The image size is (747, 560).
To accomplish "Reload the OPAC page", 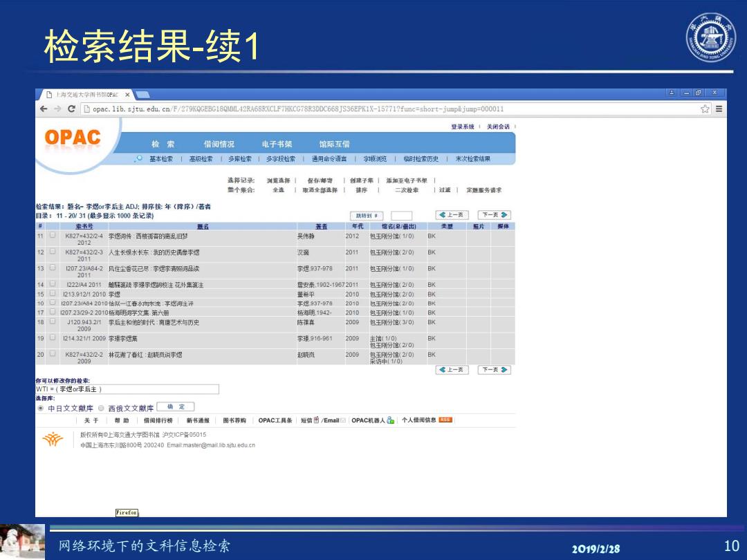I will [71, 109].
